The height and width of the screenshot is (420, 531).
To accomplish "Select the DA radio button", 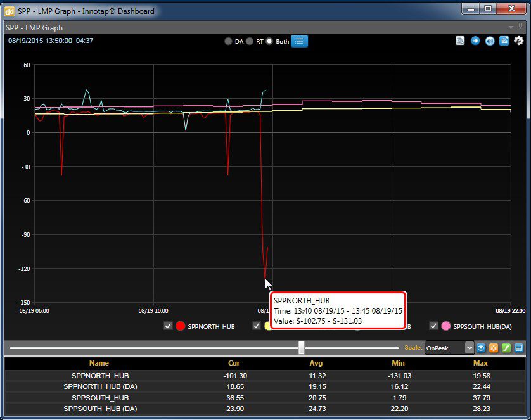I will click(x=228, y=41).
